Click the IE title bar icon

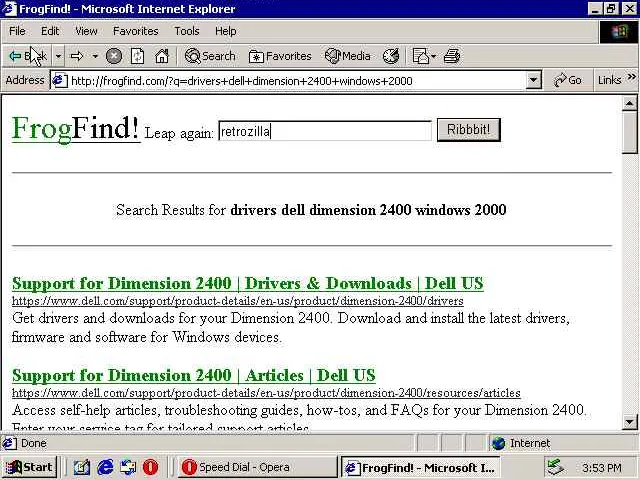tap(10, 9)
